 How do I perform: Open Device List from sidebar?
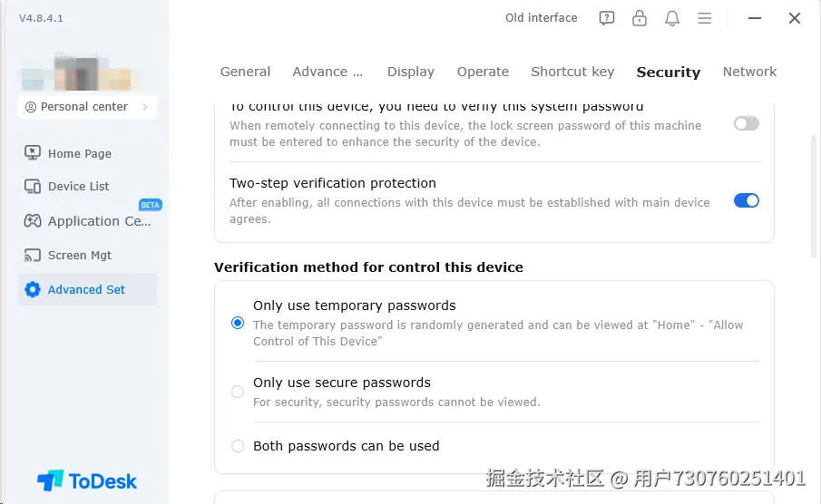(78, 187)
